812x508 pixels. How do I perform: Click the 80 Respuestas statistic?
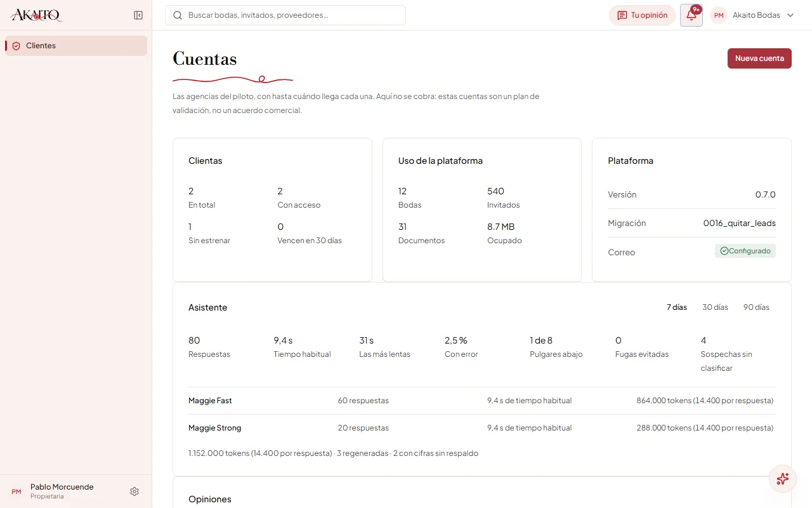[x=209, y=347]
